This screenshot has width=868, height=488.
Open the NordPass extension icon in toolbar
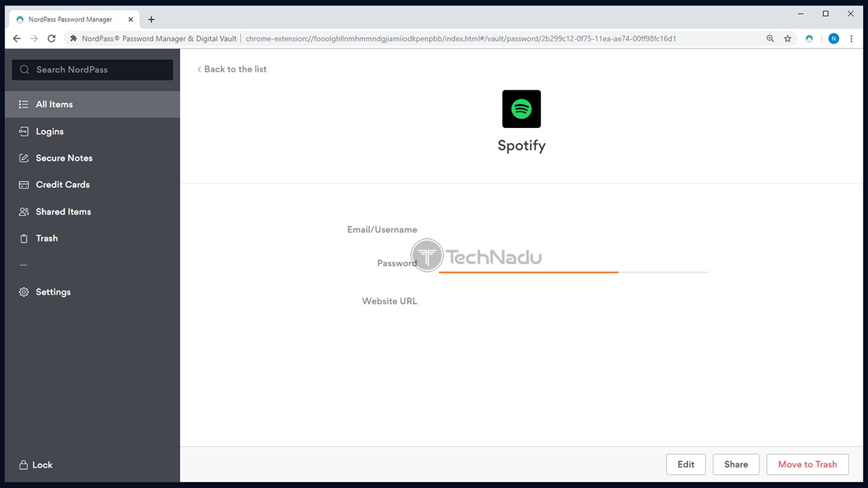[x=809, y=39]
